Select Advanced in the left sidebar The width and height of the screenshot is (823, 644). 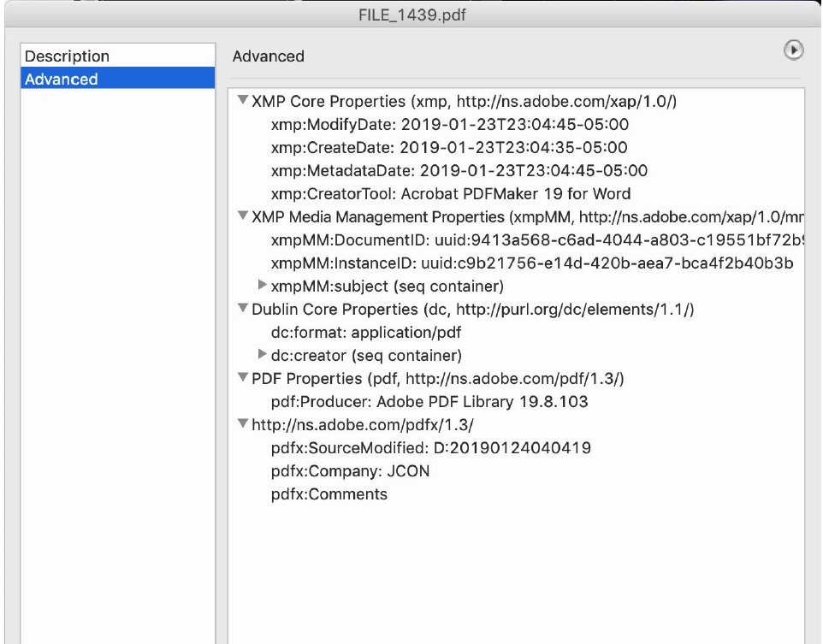62,80
